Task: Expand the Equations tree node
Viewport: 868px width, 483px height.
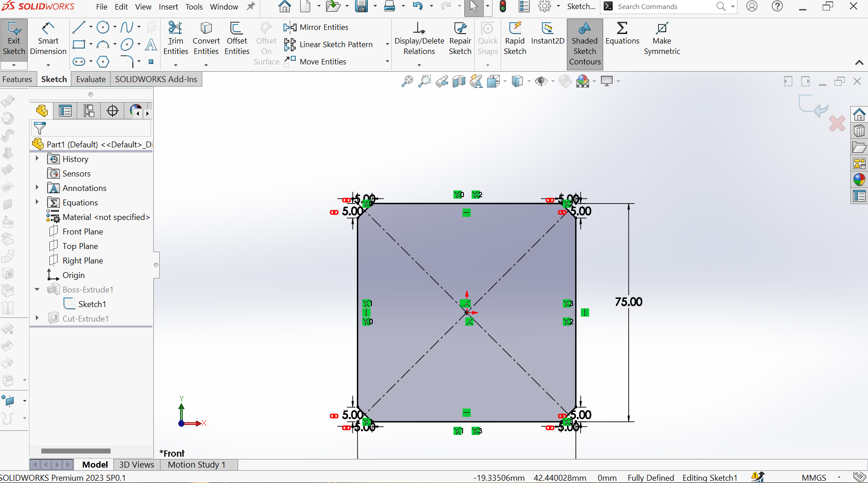Action: [x=37, y=202]
